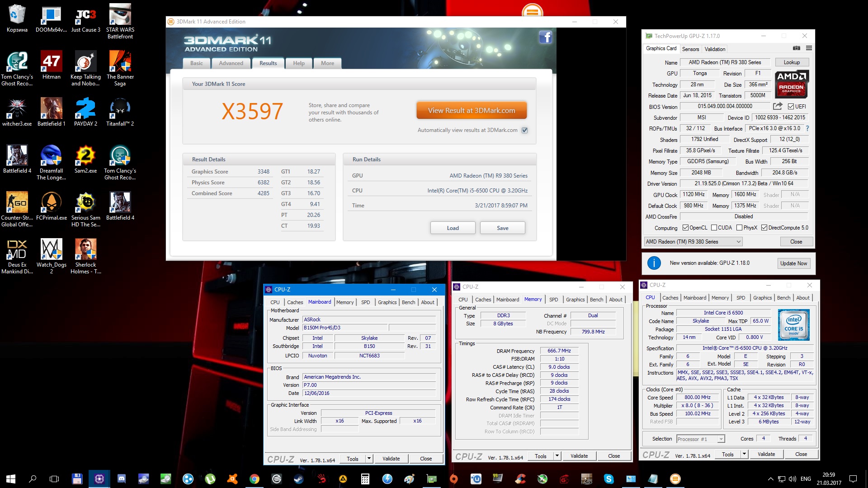Open the Windows Start menu
This screenshot has width=868, height=488.
pos(11,479)
